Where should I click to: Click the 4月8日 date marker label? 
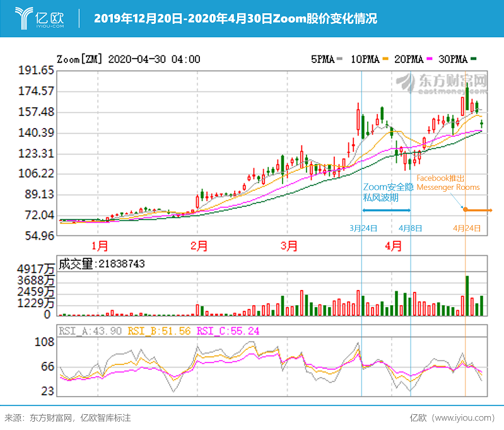tap(410, 228)
